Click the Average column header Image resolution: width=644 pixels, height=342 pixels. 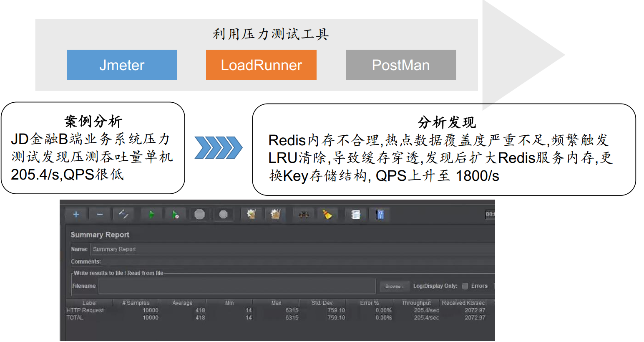click(x=183, y=303)
